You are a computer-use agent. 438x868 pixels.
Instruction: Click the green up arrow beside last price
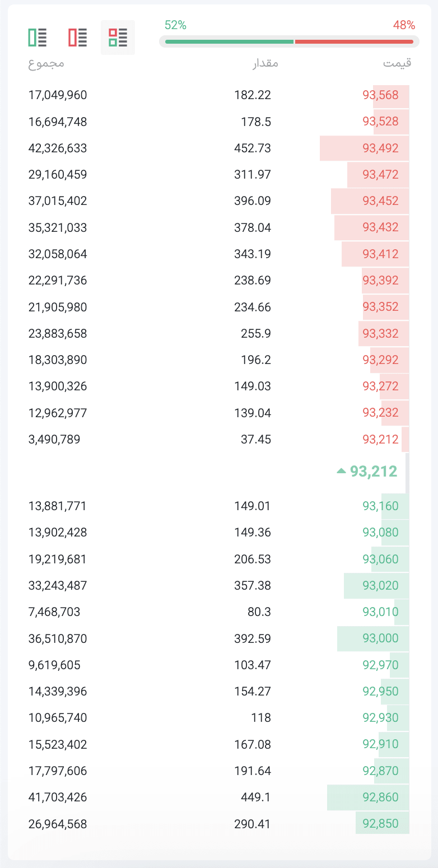tap(341, 472)
